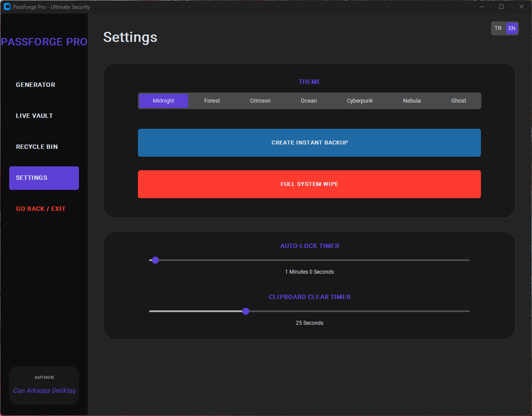The image size is (532, 416).
Task: Switch to the Nebula theme
Action: tap(412, 101)
